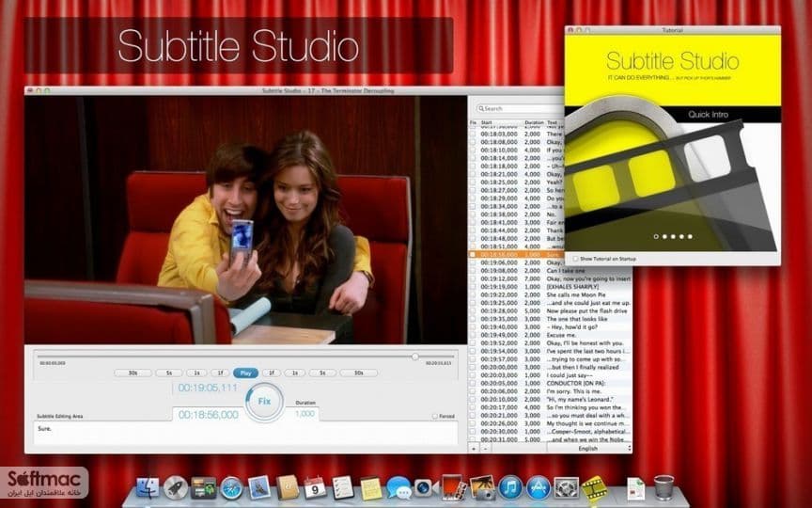Click the video preview frame

coord(245,220)
